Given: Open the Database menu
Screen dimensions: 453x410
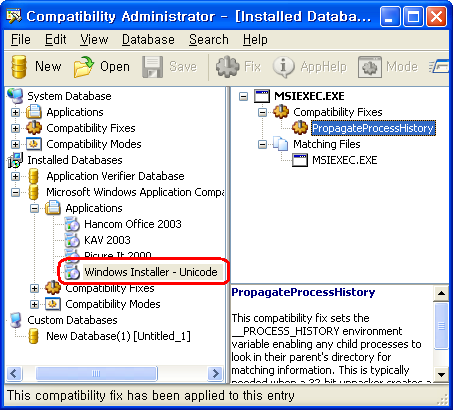Looking at the screenshot, I should (x=148, y=40).
